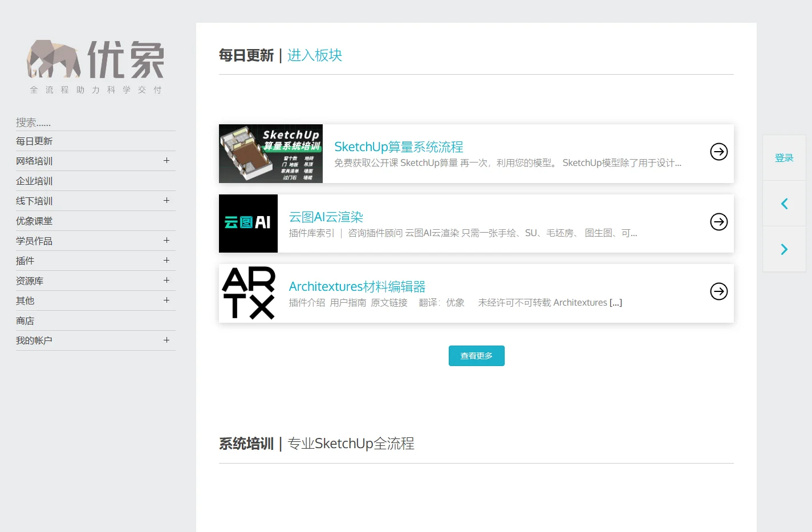The height and width of the screenshot is (532, 812).
Task: Click the 云图AI black thumbnail
Action: [x=248, y=224]
